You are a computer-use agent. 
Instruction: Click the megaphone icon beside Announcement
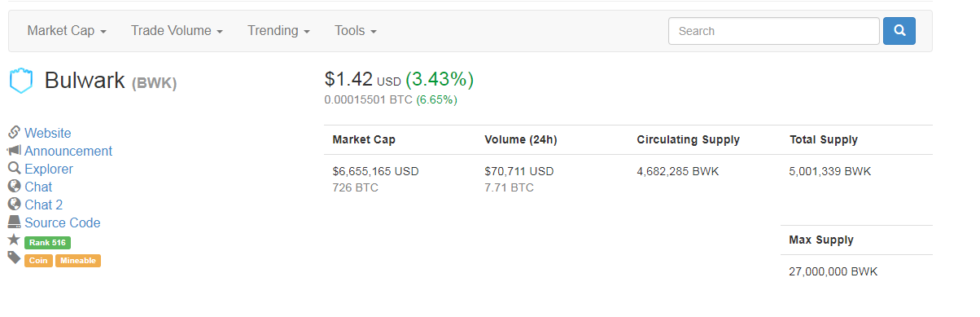point(14,151)
